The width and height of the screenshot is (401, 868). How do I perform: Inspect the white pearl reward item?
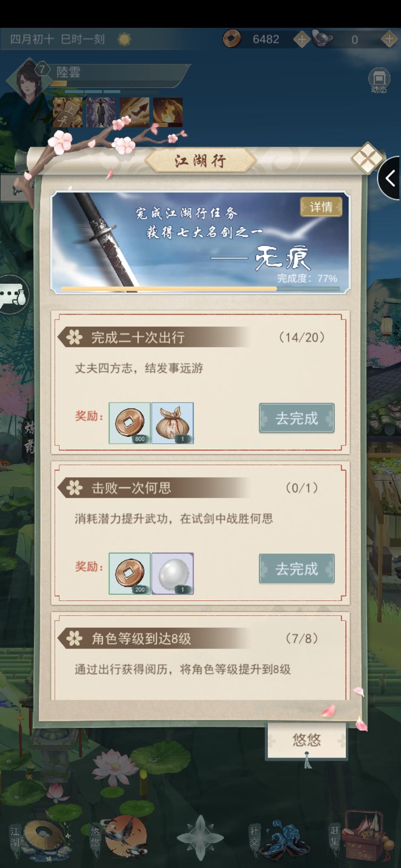click(173, 574)
